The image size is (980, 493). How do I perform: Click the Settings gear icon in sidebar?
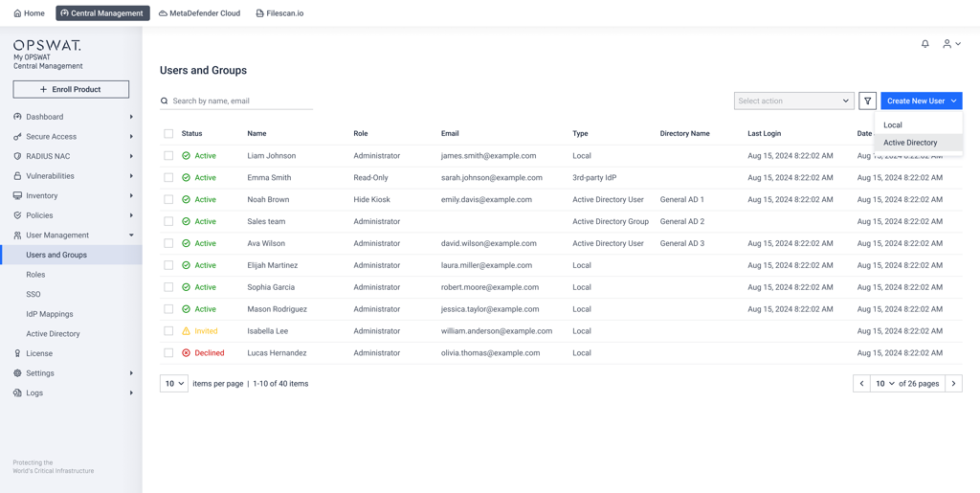(x=17, y=373)
